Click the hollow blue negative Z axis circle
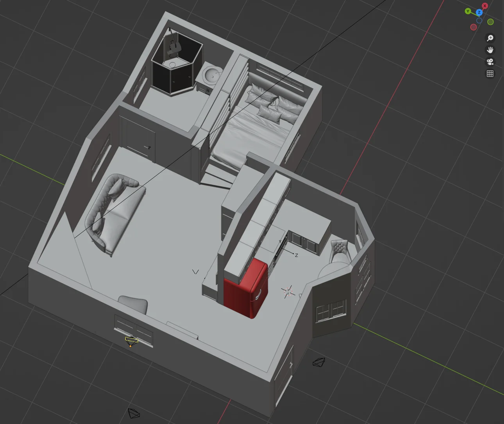The image size is (504, 424). click(479, 20)
